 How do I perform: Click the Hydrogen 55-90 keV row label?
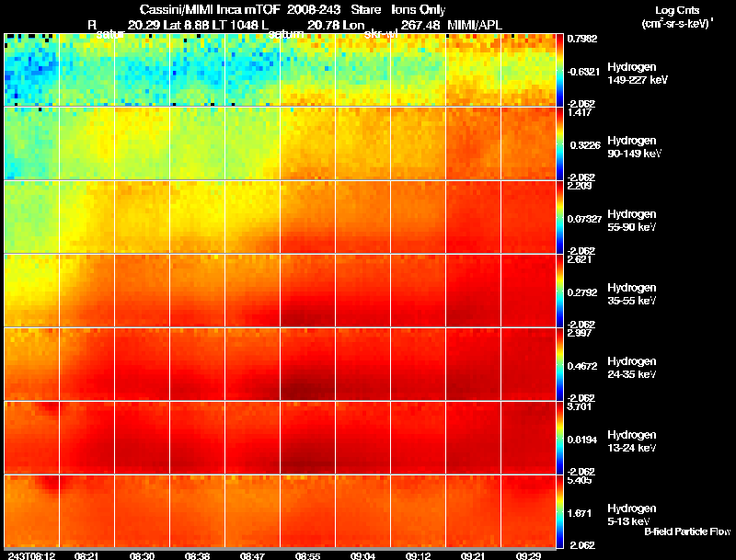tap(632, 221)
